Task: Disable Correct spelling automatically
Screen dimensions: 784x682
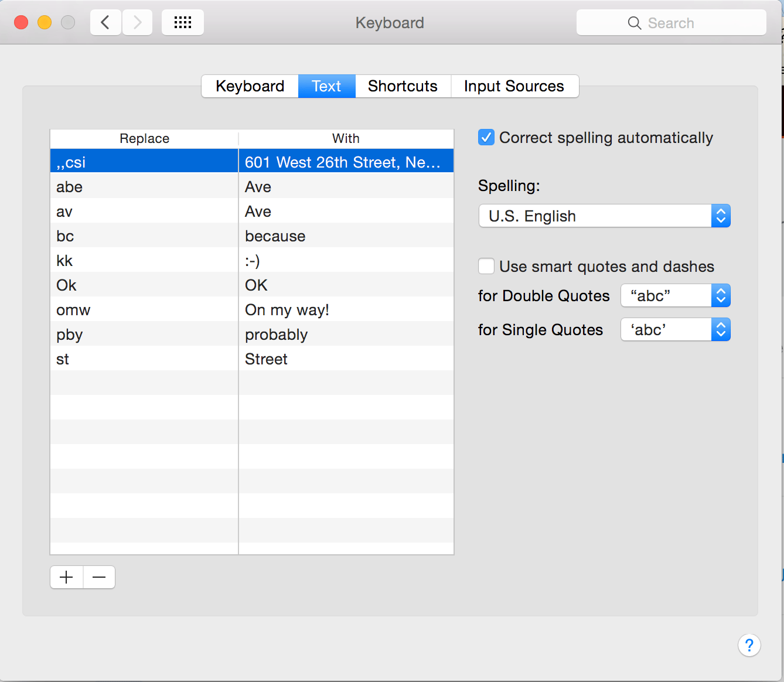Action: tap(486, 138)
